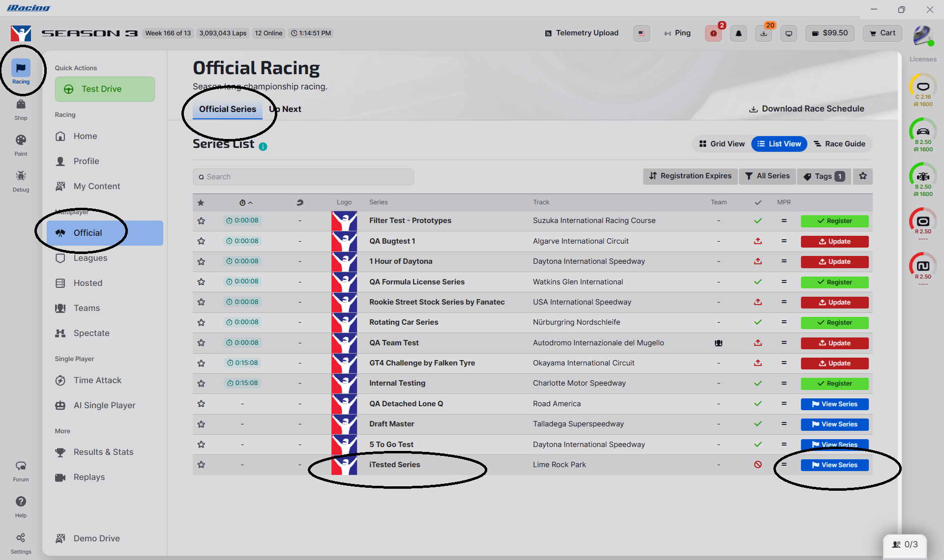The width and height of the screenshot is (944, 560).
Task: Click the notifications bell icon
Action: click(x=738, y=33)
